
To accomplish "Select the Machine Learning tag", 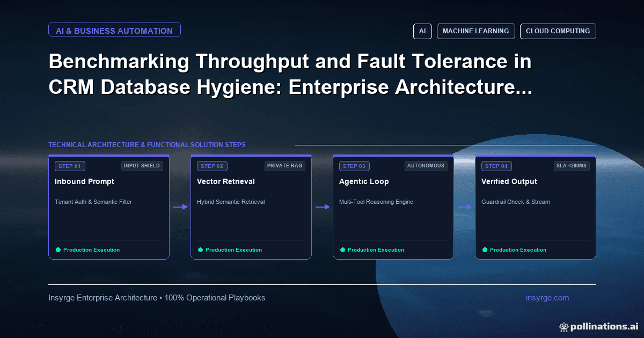I will point(476,31).
